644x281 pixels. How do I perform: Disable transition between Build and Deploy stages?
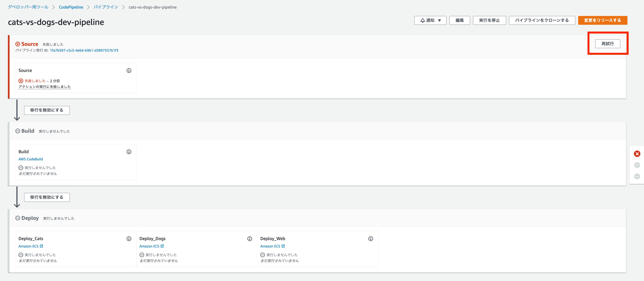[x=47, y=197]
